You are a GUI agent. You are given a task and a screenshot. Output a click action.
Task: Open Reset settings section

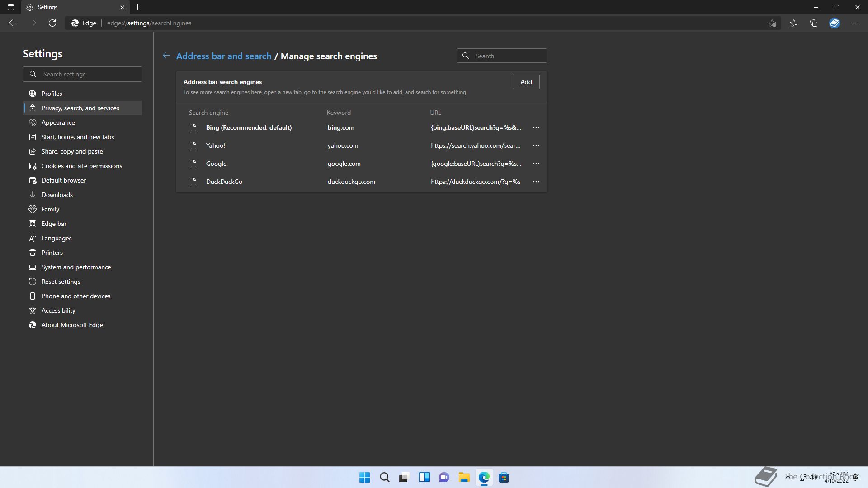(x=82, y=282)
